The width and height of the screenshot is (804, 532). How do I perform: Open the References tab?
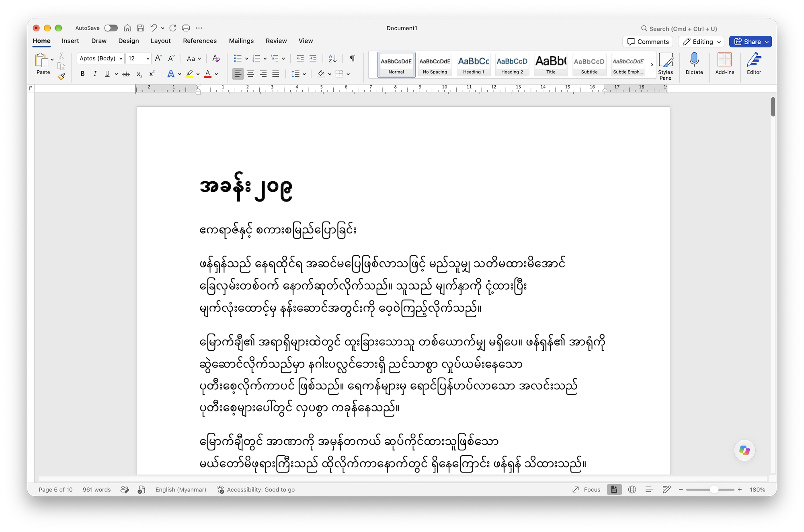pyautogui.click(x=199, y=41)
